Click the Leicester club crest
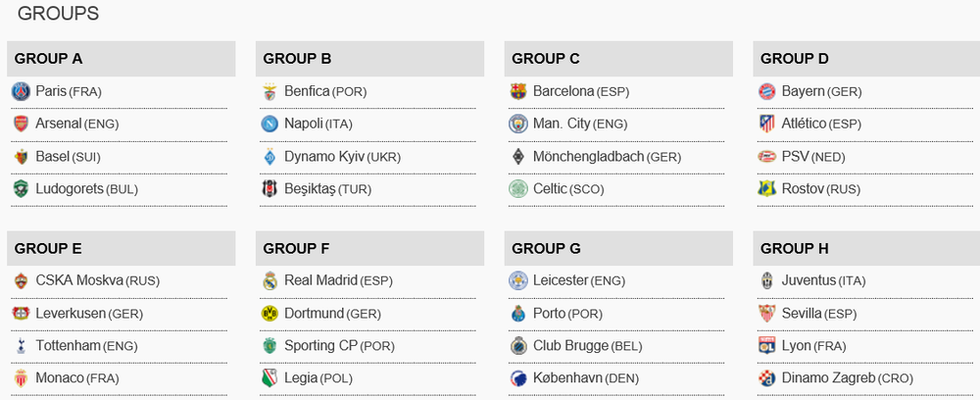The width and height of the screenshot is (980, 400). [x=518, y=280]
